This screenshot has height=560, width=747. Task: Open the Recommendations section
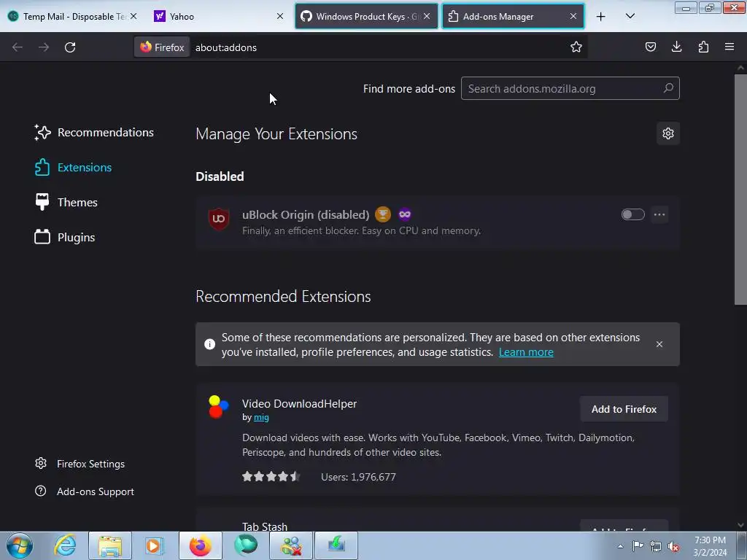pos(94,133)
